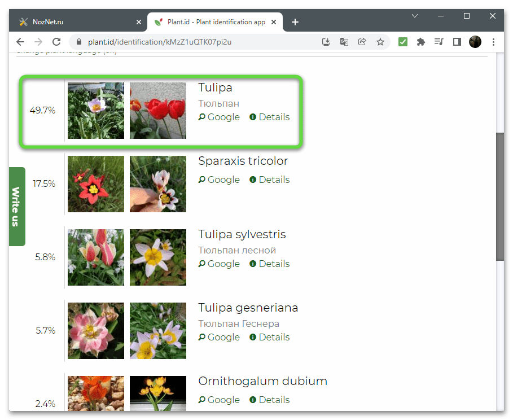This screenshot has height=420, width=513.
Task: Open red tulips thumbnail for Tulipa
Action: coord(158,111)
